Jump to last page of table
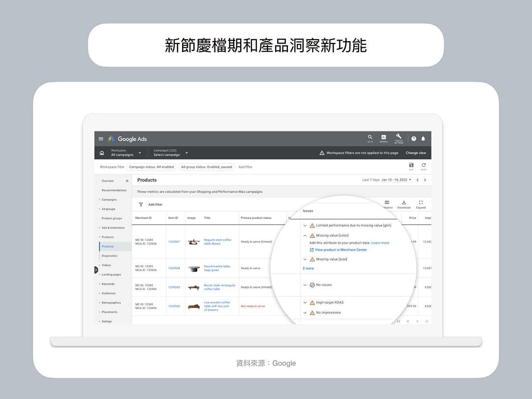Image resolution: width=532 pixels, height=399 pixels. pos(426,321)
